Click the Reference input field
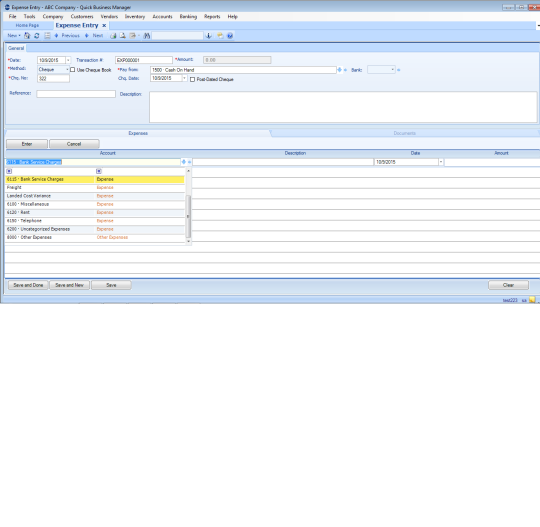The height and width of the screenshot is (527, 540). (x=76, y=94)
